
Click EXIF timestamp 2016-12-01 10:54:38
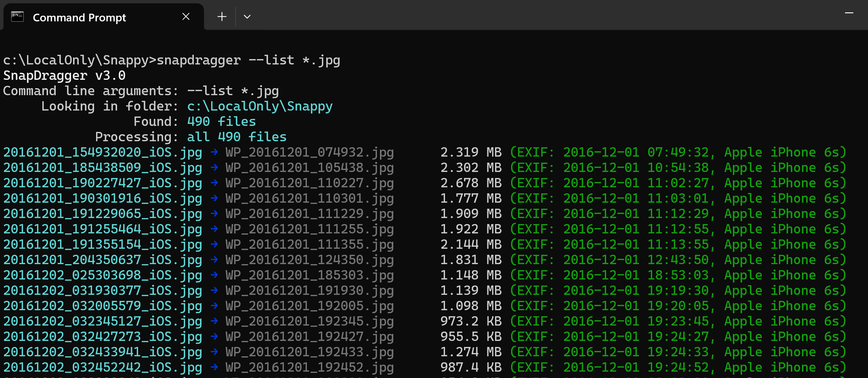(636, 168)
